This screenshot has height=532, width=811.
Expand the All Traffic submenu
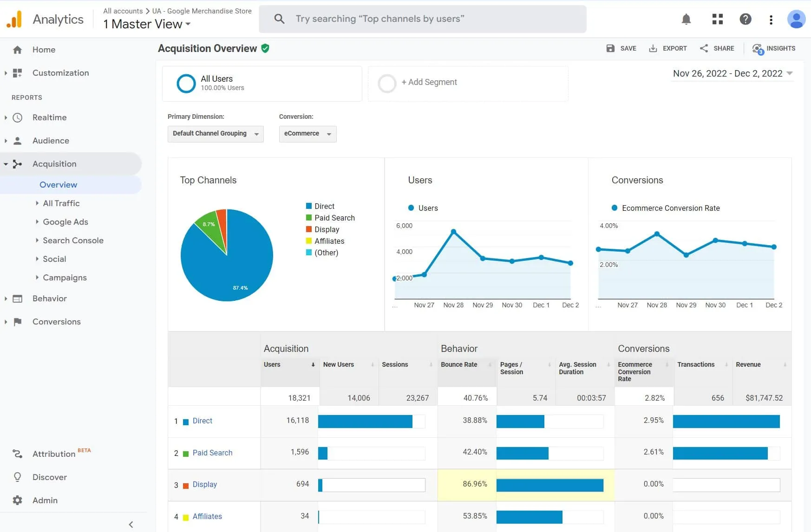click(37, 203)
